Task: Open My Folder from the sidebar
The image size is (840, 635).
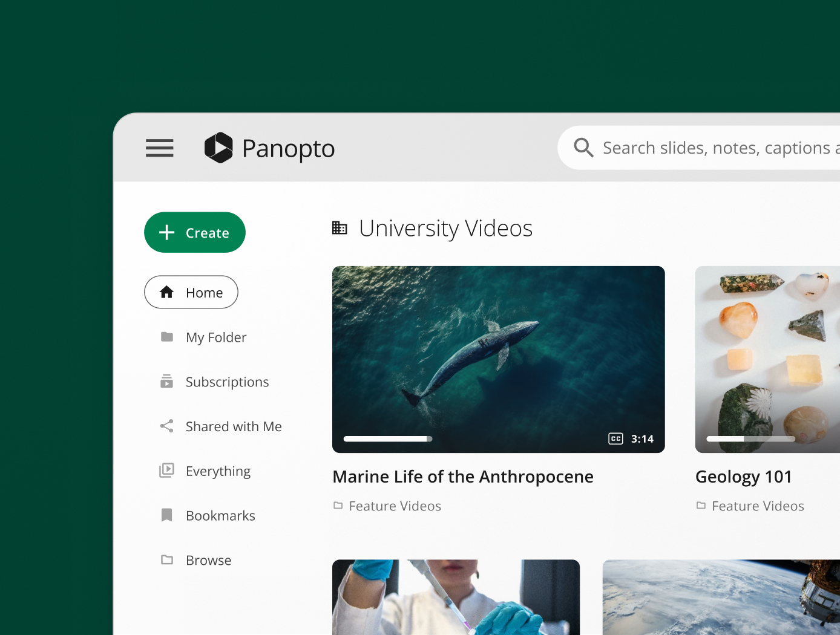Action: pos(215,337)
